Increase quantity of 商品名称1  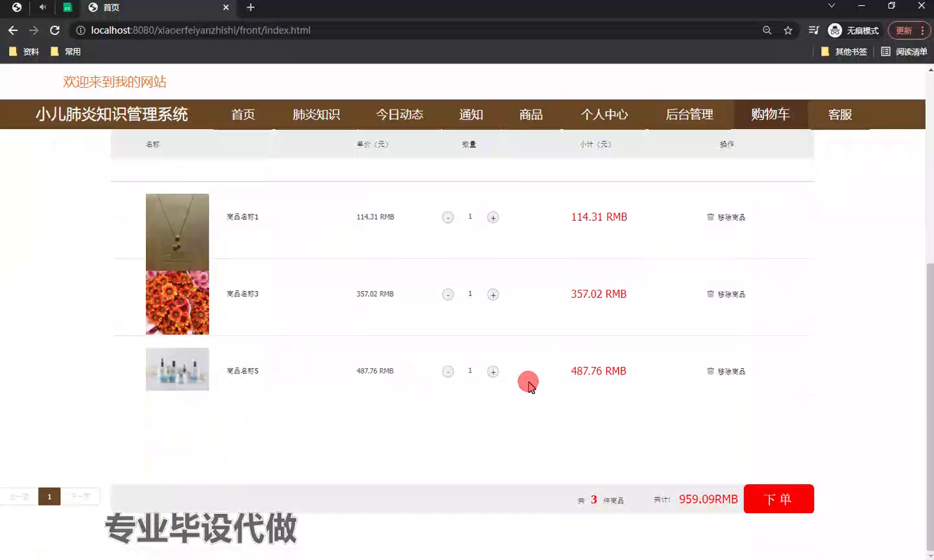(493, 218)
